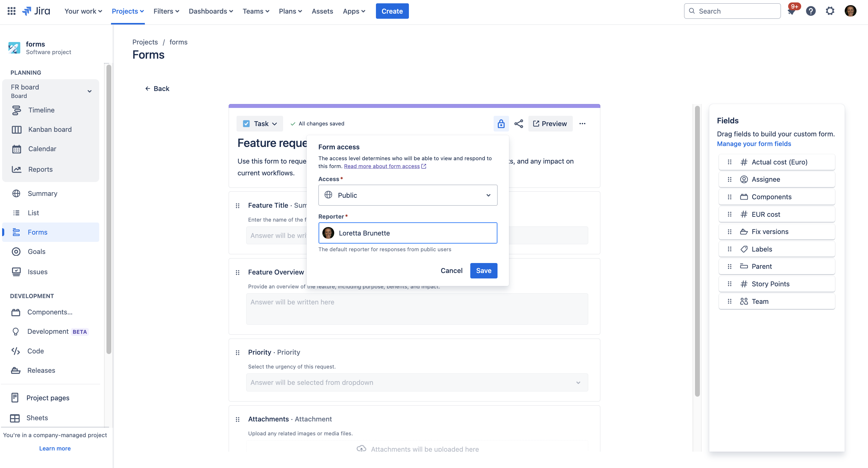
Task: Open the form's more options menu
Action: click(582, 123)
